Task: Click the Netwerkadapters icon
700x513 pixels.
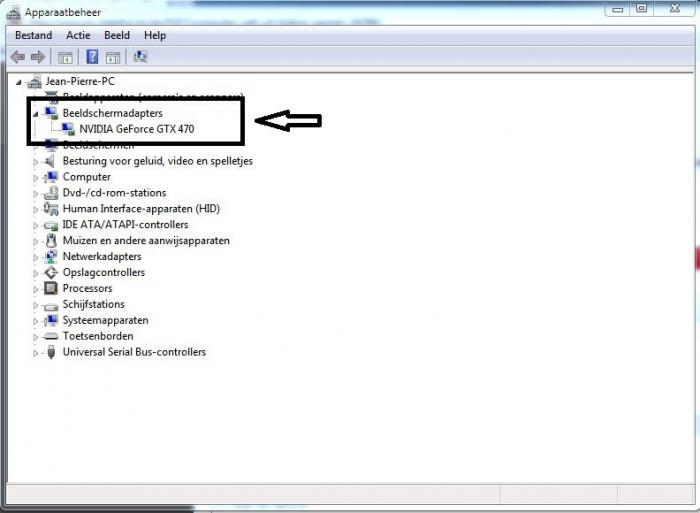Action: click(x=51, y=257)
